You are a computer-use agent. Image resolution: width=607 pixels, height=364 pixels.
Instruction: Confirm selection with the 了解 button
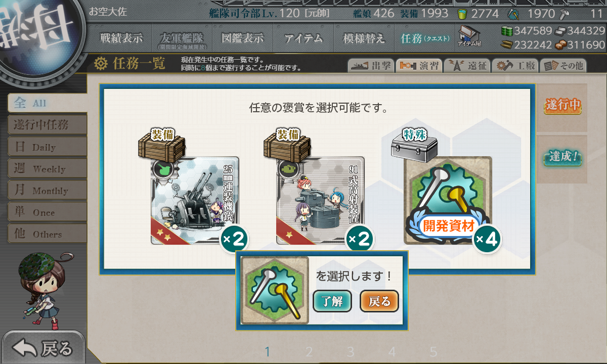(x=332, y=301)
